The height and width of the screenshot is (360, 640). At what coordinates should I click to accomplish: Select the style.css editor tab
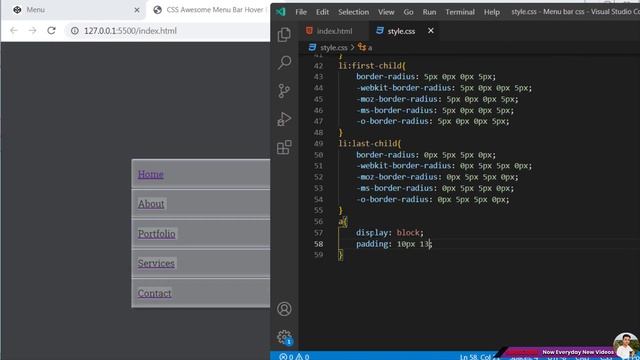pyautogui.click(x=401, y=31)
